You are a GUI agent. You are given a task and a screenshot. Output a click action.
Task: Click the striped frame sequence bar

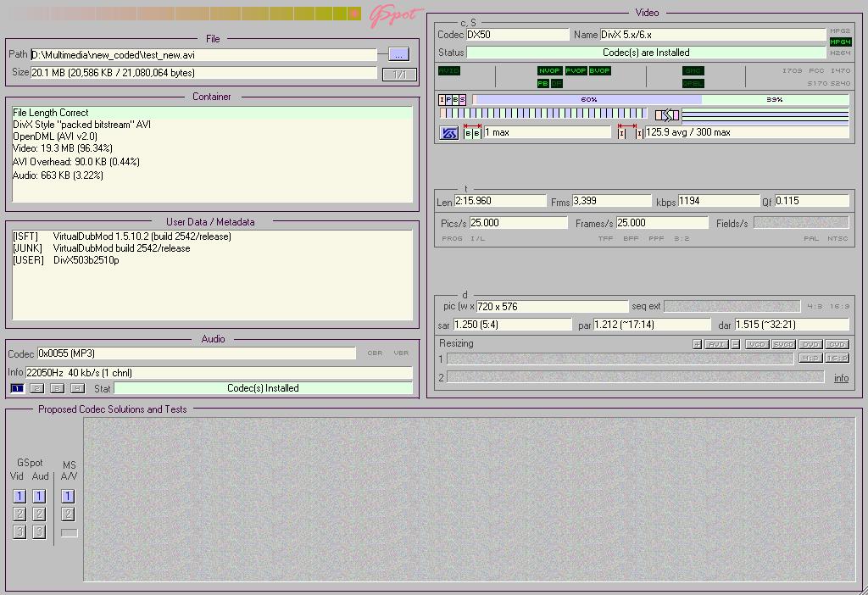(543, 114)
